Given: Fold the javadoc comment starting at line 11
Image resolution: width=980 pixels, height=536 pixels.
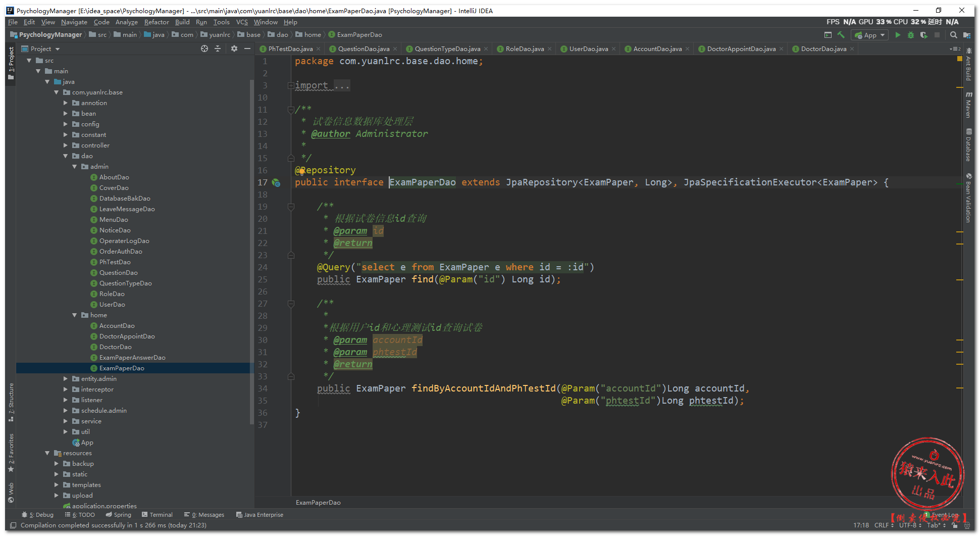Looking at the screenshot, I should 291,109.
